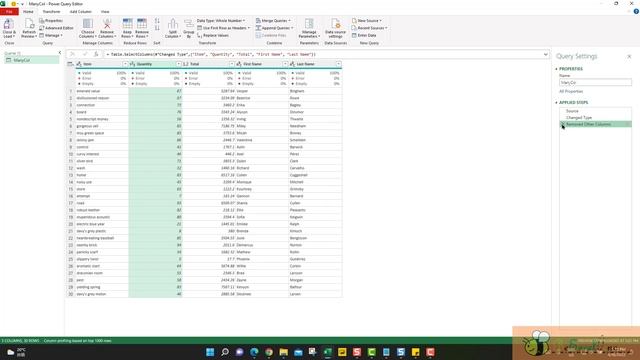Sort ascending using the ribbon icon

click(157, 21)
